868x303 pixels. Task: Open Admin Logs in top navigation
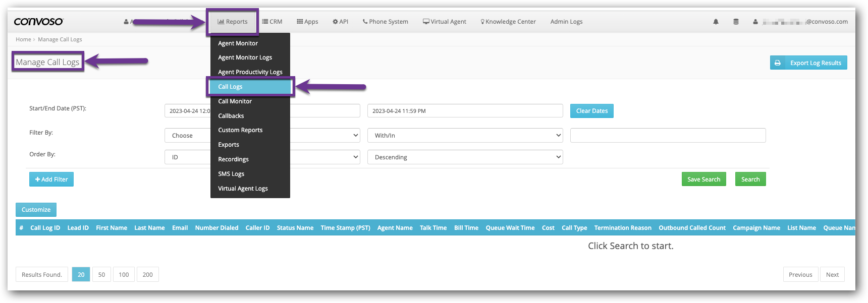[x=566, y=22]
